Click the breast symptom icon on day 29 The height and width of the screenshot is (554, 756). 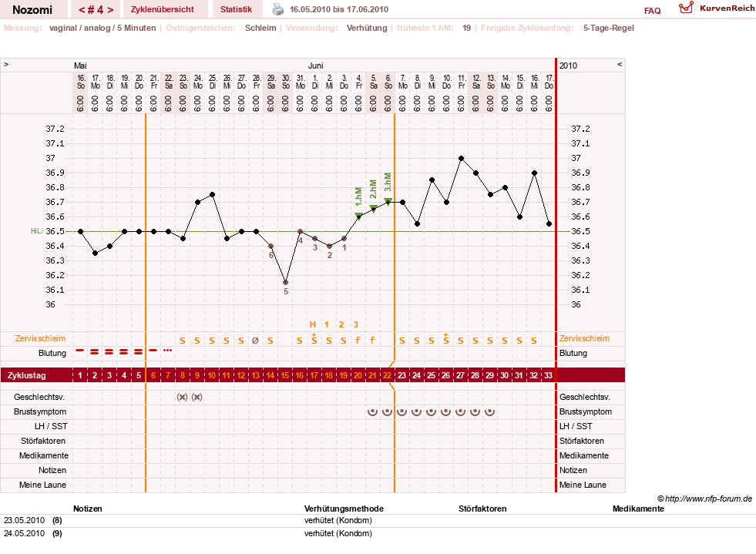pyautogui.click(x=489, y=411)
